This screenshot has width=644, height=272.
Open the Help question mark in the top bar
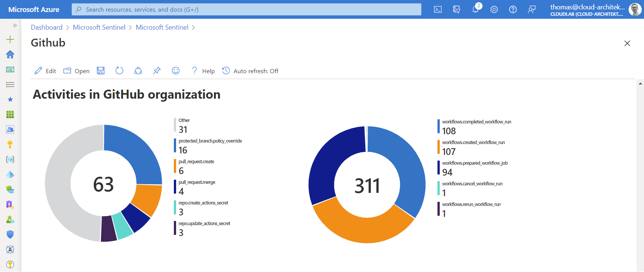click(x=513, y=9)
